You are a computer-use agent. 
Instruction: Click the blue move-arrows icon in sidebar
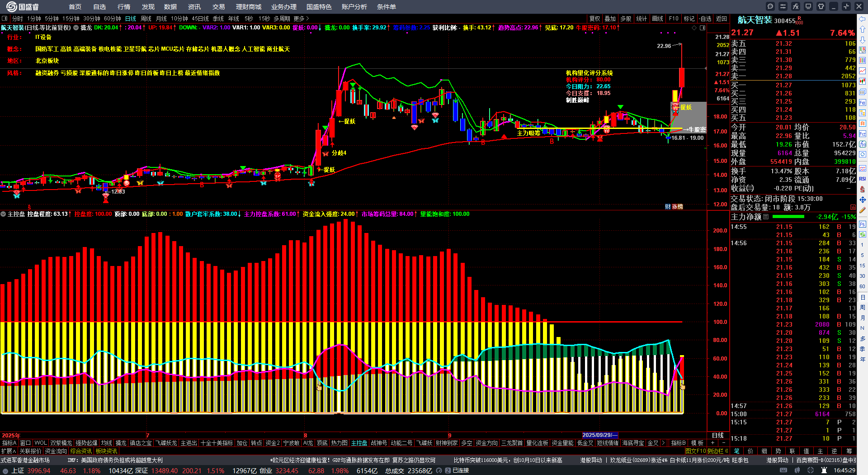(x=863, y=199)
